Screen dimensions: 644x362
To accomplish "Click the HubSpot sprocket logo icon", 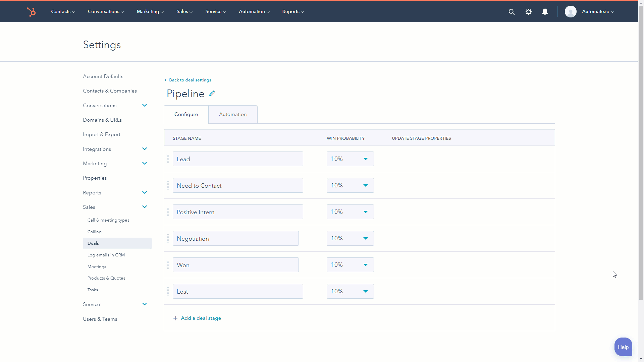I will point(31,11).
